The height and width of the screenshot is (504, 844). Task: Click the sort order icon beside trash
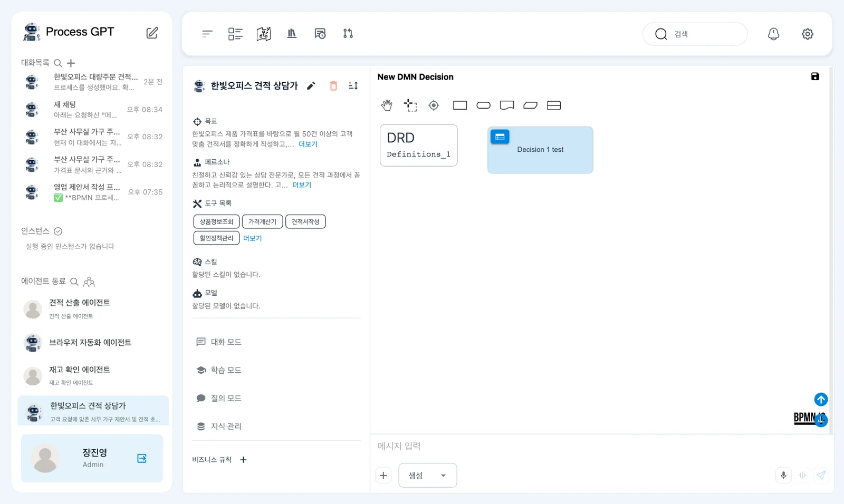pos(353,85)
